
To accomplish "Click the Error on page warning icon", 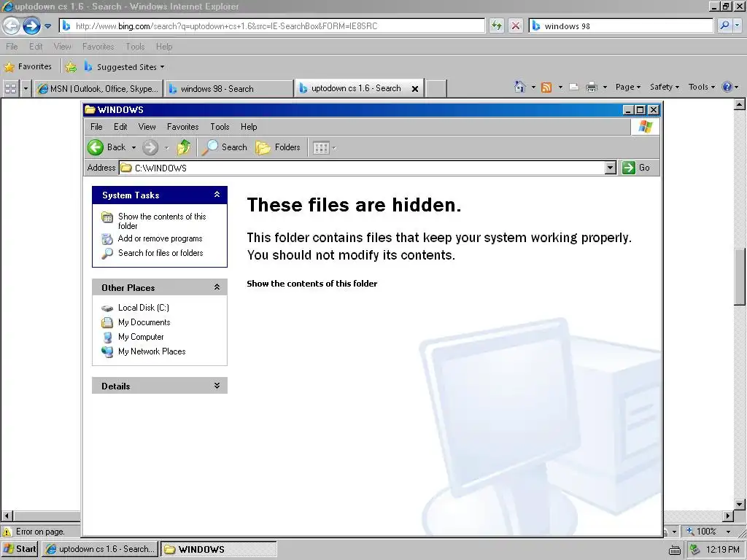I will [7, 532].
